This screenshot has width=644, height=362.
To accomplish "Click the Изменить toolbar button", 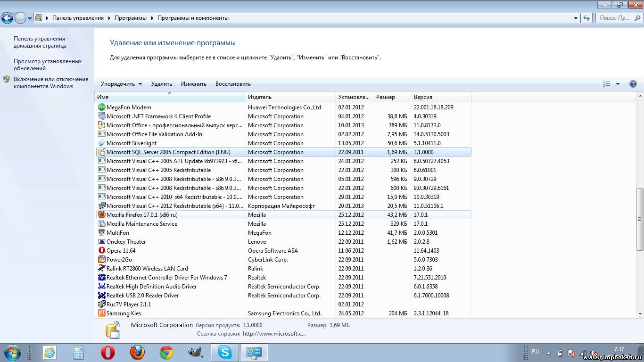I will pyautogui.click(x=194, y=84).
